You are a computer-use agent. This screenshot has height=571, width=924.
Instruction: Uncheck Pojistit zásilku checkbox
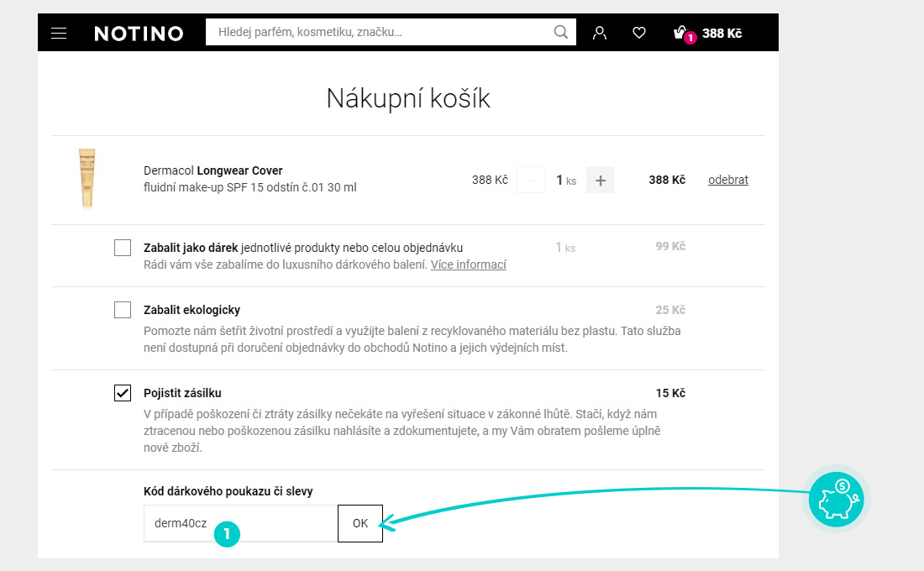[123, 393]
